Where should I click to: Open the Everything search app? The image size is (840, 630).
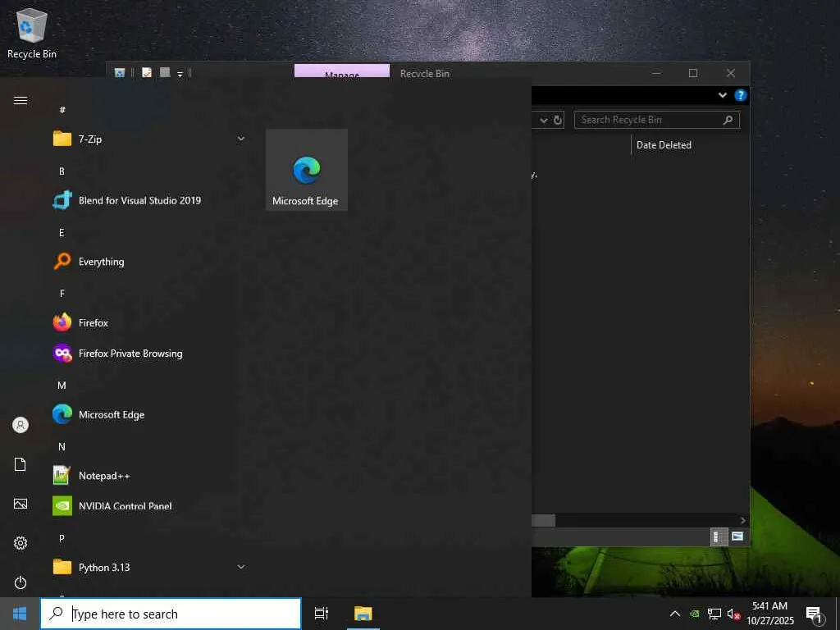pyautogui.click(x=148, y=262)
